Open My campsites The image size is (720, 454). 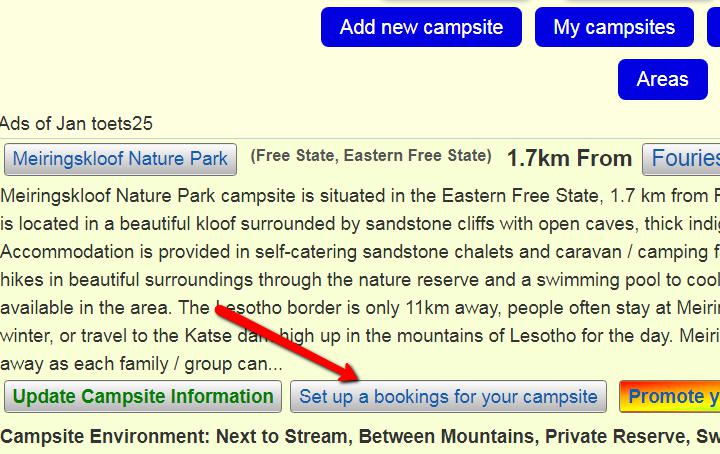click(x=614, y=28)
